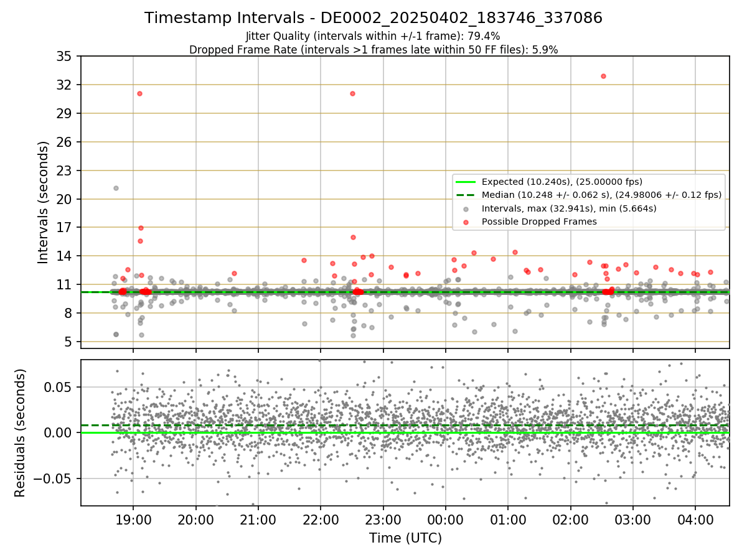Select the 'Expected (10.240s)' legend text

click(562, 182)
